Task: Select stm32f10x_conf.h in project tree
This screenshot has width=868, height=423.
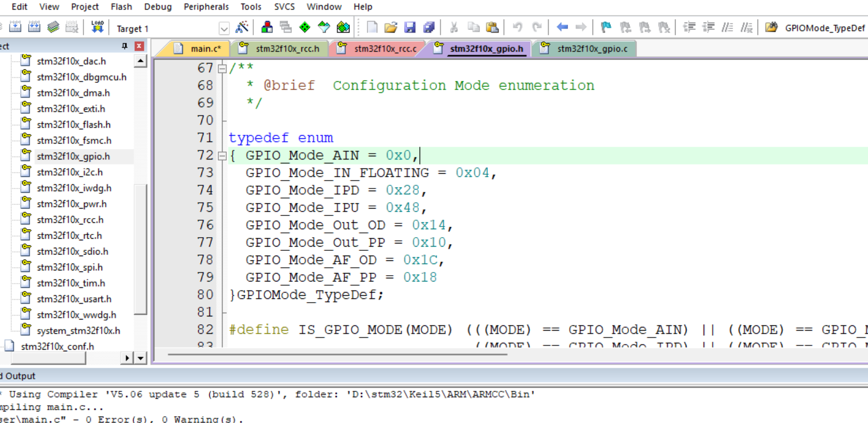Action: 57,346
